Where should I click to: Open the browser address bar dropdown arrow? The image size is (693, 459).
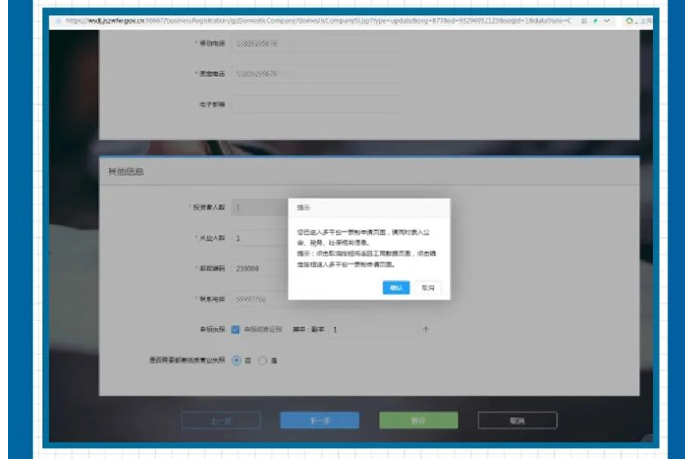[x=607, y=20]
